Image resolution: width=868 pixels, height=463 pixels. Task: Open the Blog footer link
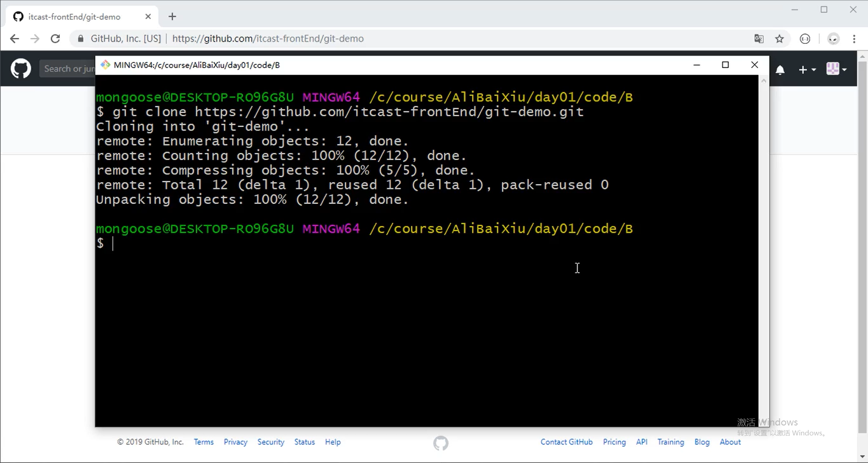point(702,442)
